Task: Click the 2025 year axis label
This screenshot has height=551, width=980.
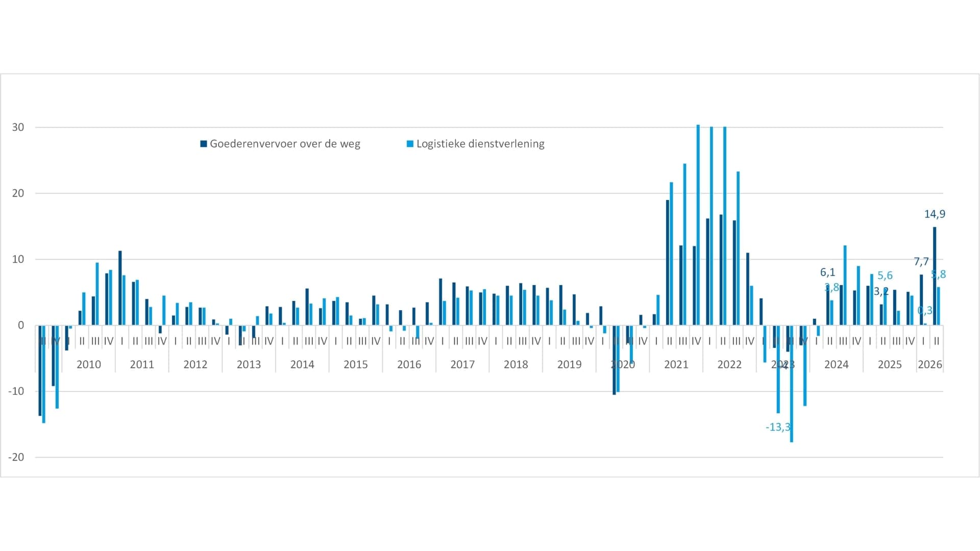Action: pos(890,364)
